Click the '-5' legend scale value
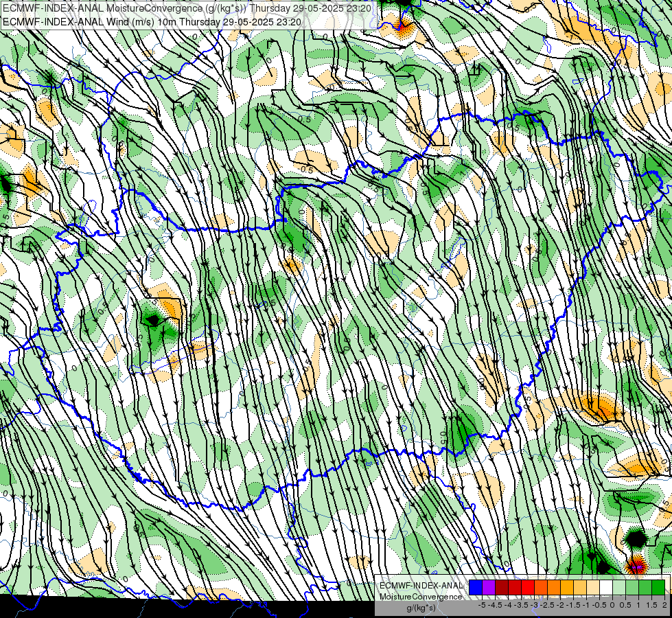 point(482,605)
